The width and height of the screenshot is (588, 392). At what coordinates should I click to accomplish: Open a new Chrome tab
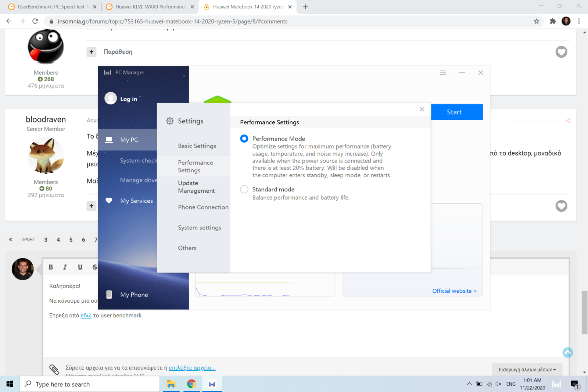click(305, 7)
